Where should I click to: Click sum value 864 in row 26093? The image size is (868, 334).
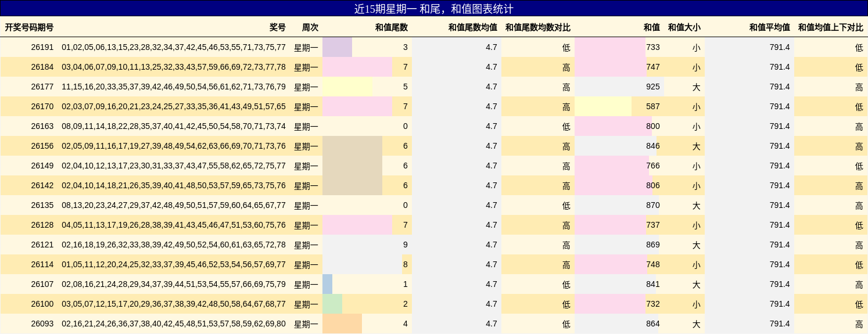coord(653,324)
